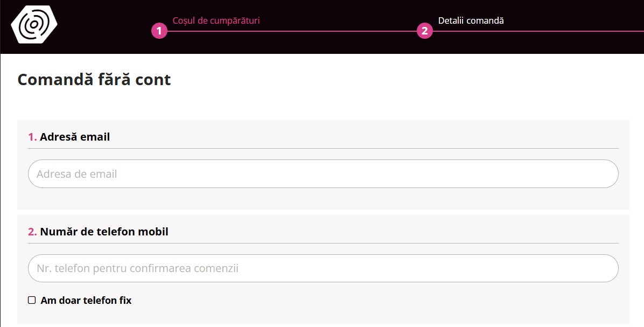Image resolution: width=644 pixels, height=327 pixels.
Task: Focus the phone number confirmation field
Action: click(x=323, y=268)
